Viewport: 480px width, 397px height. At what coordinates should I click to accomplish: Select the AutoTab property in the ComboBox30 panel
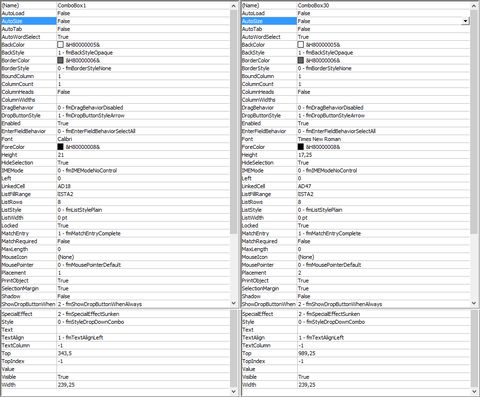[x=252, y=29]
